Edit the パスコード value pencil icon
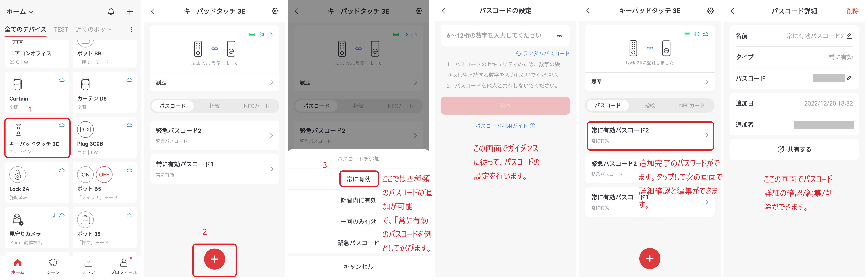This screenshot has height=280, width=868. pyautogui.click(x=849, y=78)
